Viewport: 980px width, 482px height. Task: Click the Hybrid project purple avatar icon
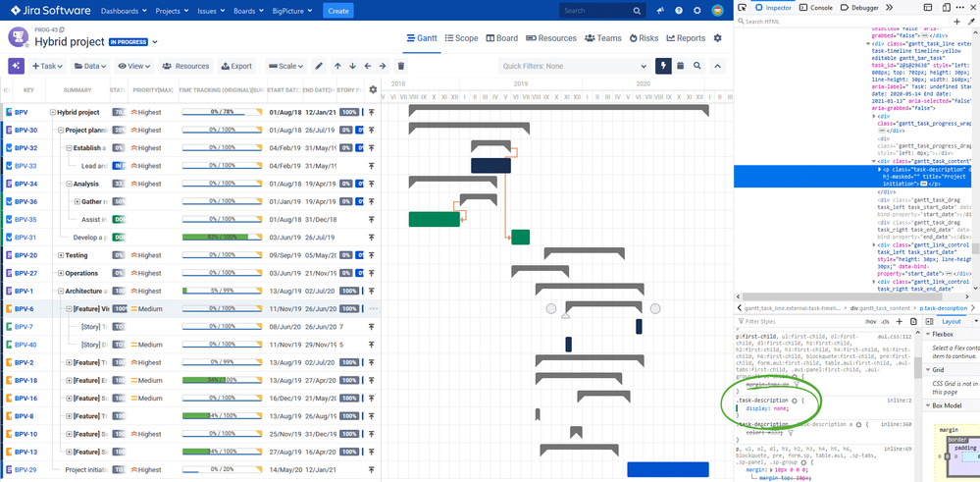click(x=18, y=37)
